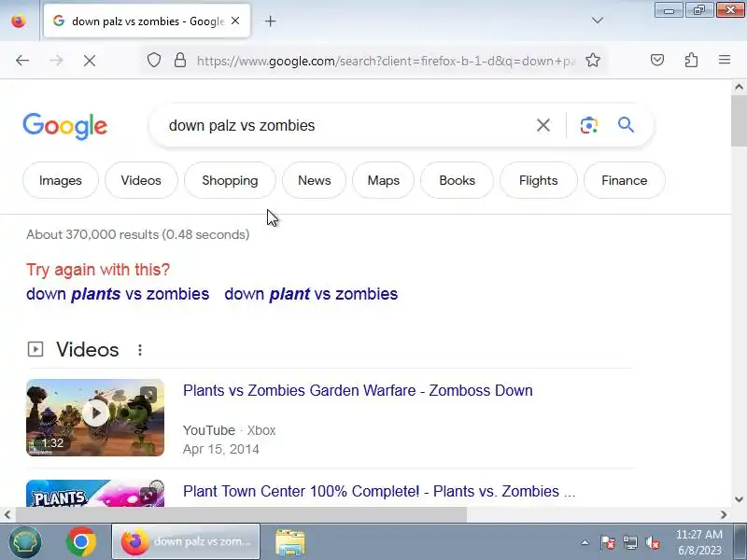
Task: Click the forward navigation arrow
Action: click(x=56, y=61)
